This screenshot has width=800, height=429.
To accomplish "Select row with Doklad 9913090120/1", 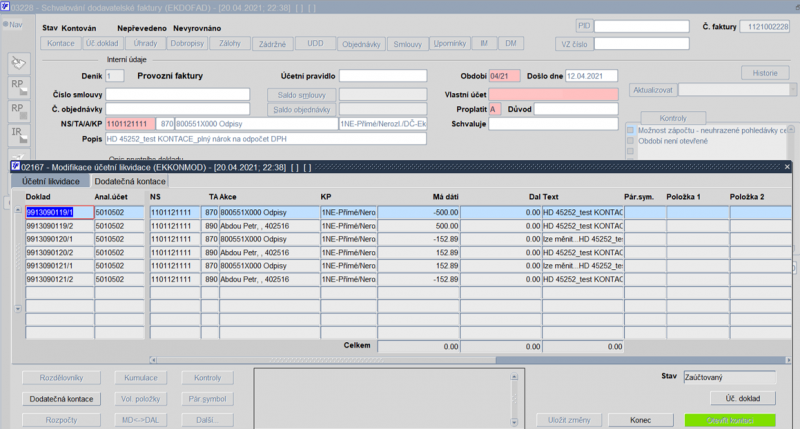I will pyautogui.click(x=58, y=240).
